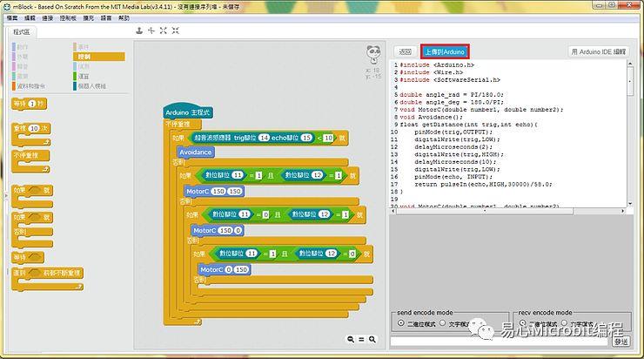The height and width of the screenshot is (359, 644).
Task: Select the 外觀 block category
Action: click(x=21, y=57)
